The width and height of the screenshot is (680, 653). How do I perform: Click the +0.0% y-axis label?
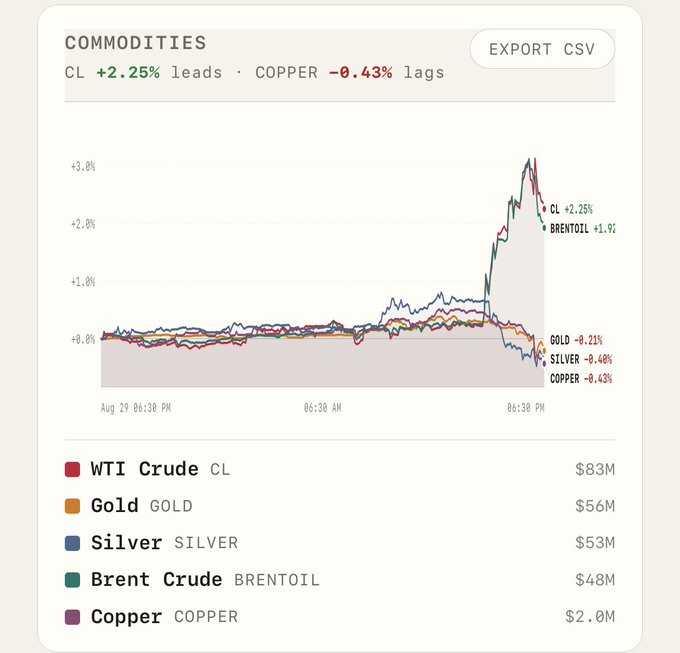83,339
